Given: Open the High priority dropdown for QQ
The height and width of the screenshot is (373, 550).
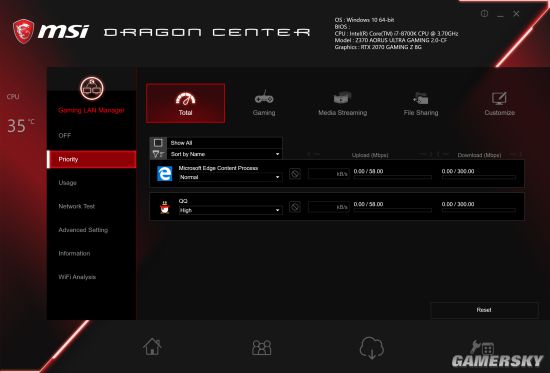Looking at the screenshot, I should (230, 211).
